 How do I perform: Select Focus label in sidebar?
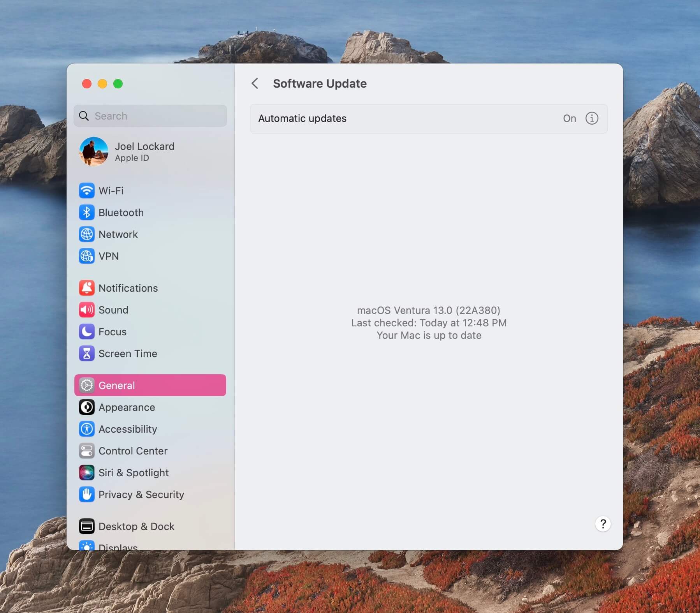113,331
